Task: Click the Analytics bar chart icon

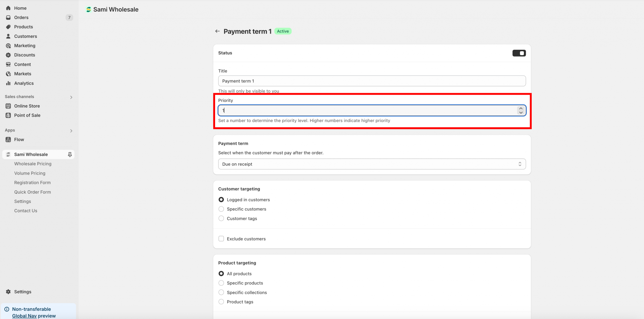Action: click(8, 83)
